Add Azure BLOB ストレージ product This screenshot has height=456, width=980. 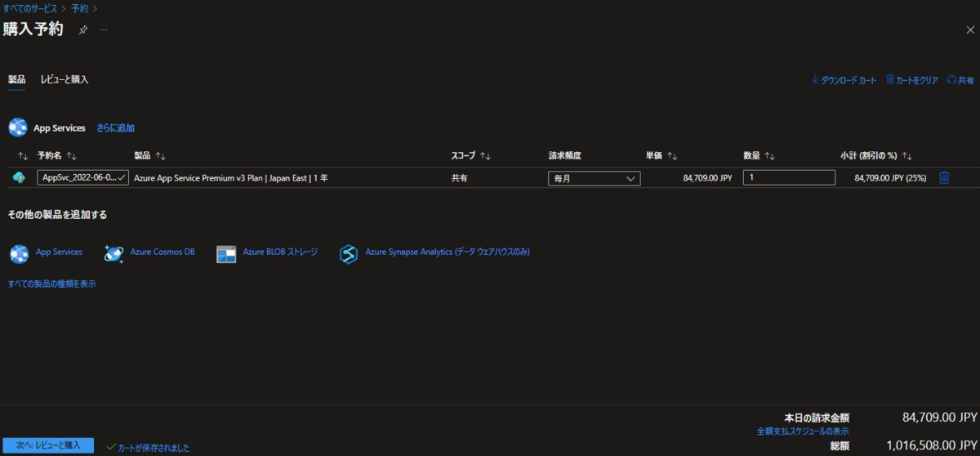(x=280, y=253)
